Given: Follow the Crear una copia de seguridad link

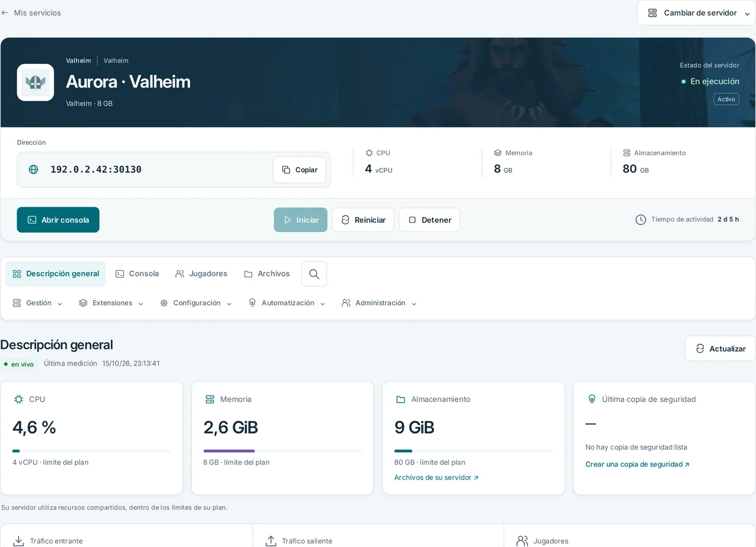Looking at the screenshot, I should pyautogui.click(x=637, y=464).
